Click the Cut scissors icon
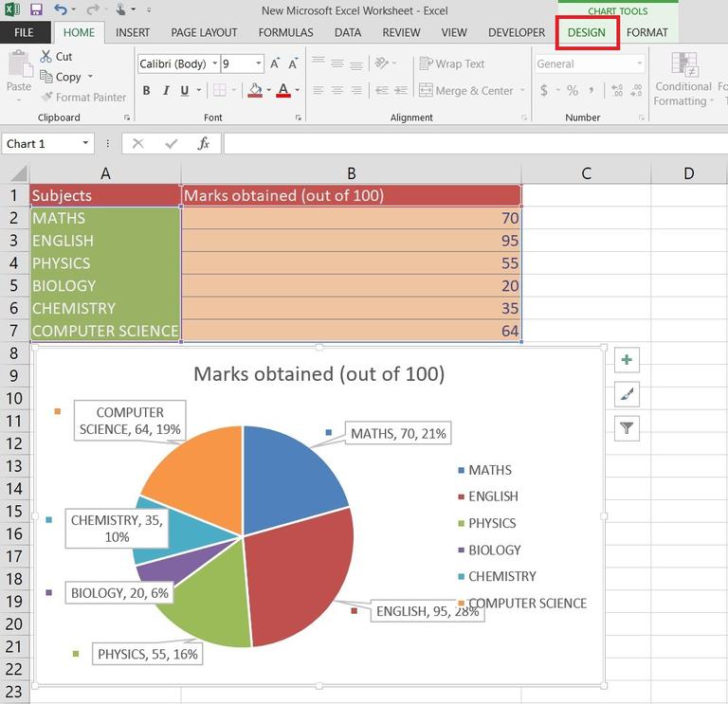The image size is (728, 704). click(x=46, y=57)
